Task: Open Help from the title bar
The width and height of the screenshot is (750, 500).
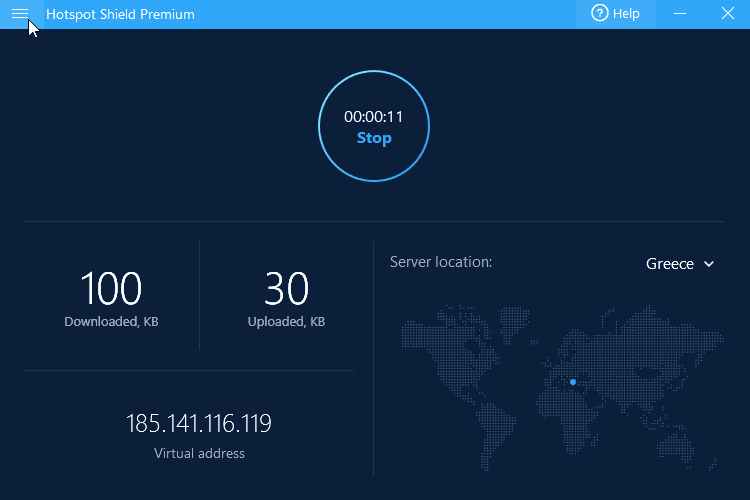Action: pyautogui.click(x=616, y=14)
